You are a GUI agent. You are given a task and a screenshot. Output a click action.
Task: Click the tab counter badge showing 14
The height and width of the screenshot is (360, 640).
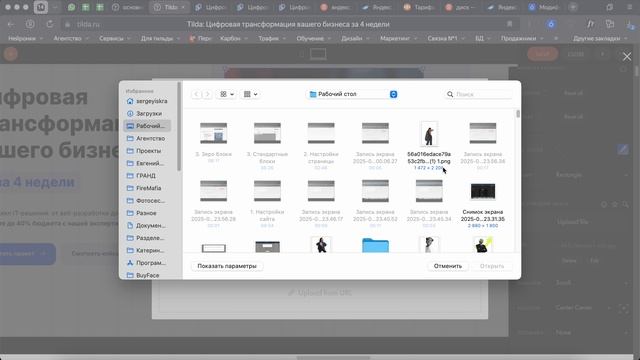tap(41, 7)
